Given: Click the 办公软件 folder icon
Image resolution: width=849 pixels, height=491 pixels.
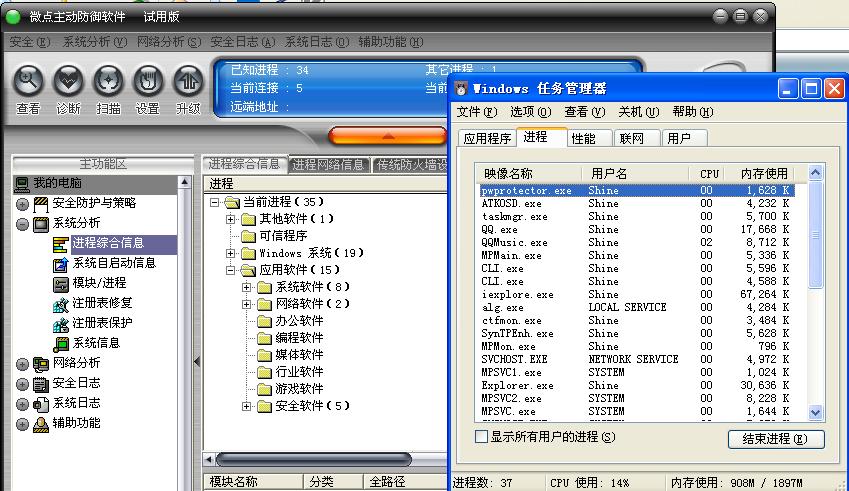Looking at the screenshot, I should click(265, 321).
